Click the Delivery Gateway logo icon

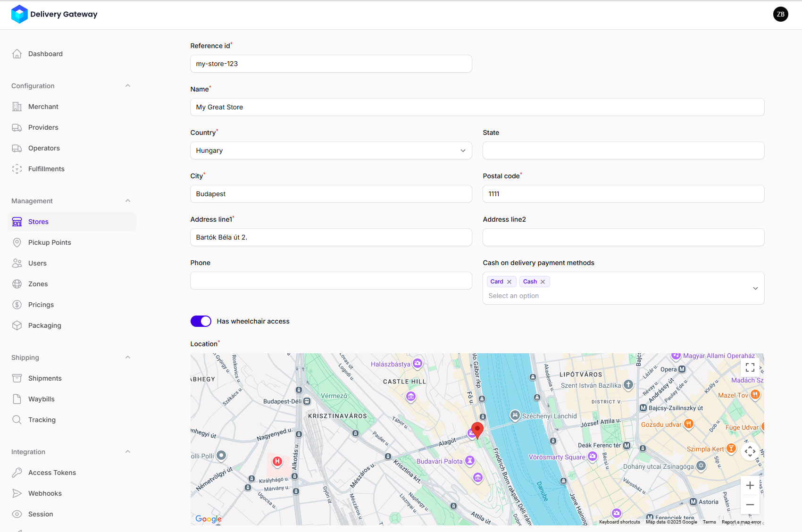point(19,14)
